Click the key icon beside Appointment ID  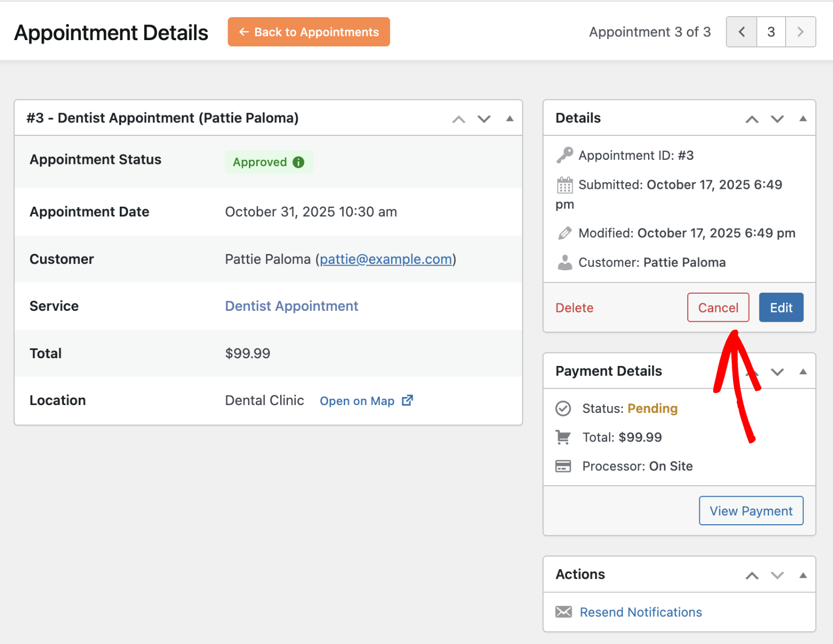click(564, 155)
